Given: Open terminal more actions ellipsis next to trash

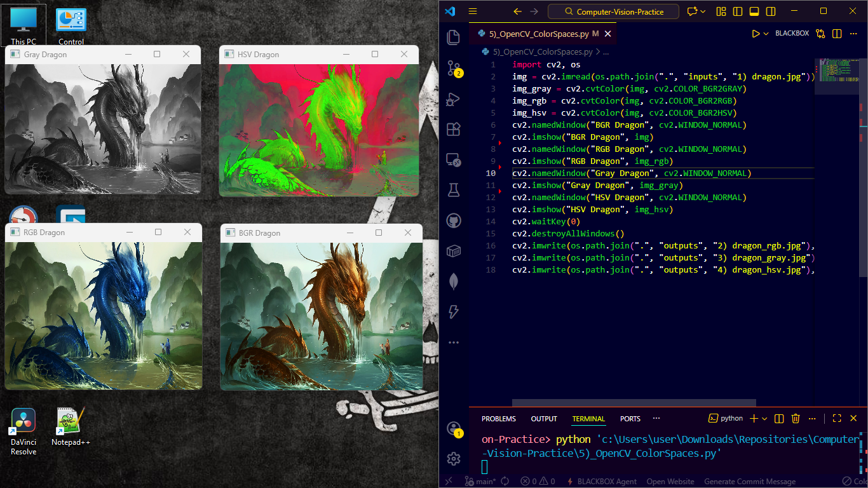Looking at the screenshot, I should point(813,418).
